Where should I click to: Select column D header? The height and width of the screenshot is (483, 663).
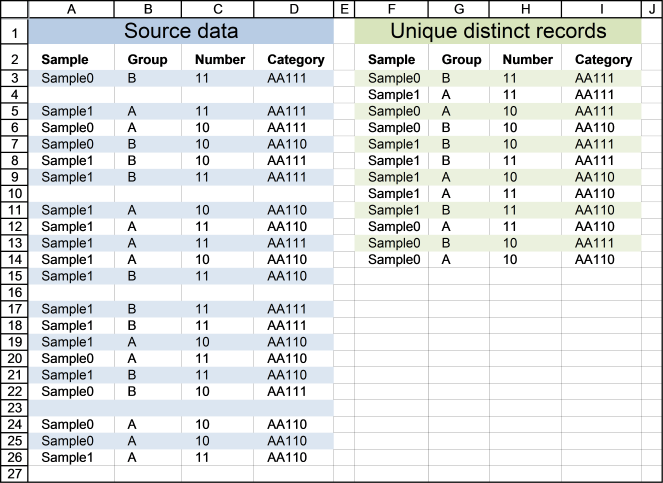[293, 9]
